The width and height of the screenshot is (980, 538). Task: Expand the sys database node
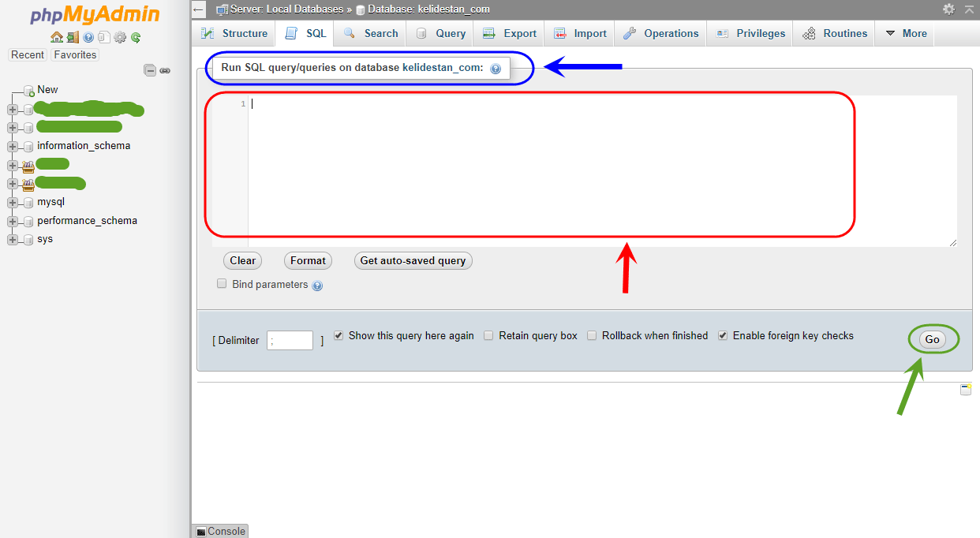point(12,240)
